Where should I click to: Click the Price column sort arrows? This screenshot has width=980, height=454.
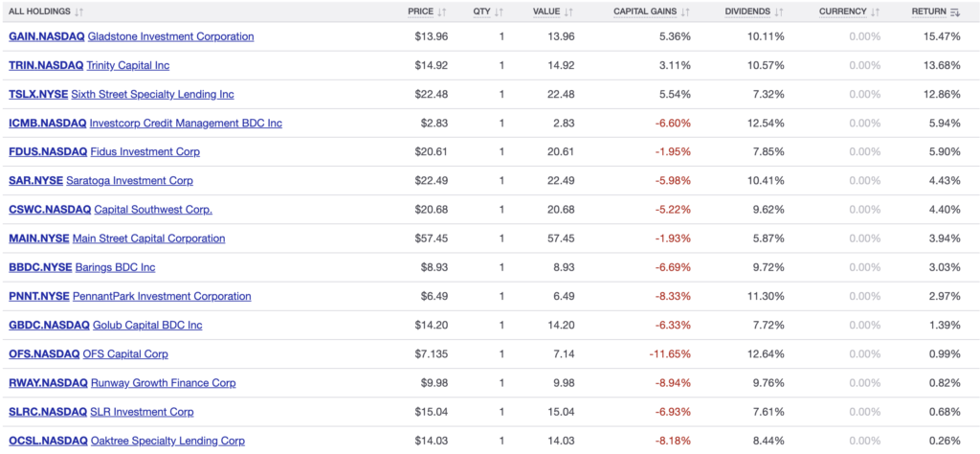click(442, 12)
